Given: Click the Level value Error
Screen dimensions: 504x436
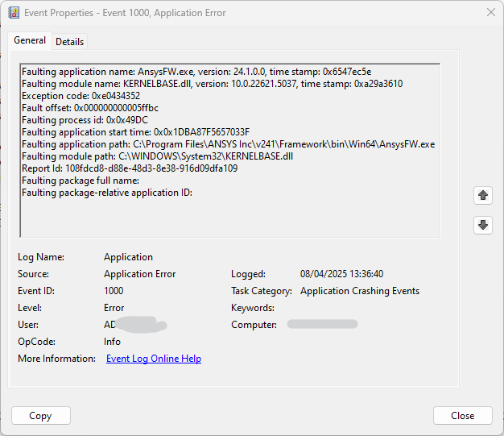Looking at the screenshot, I should (114, 308).
